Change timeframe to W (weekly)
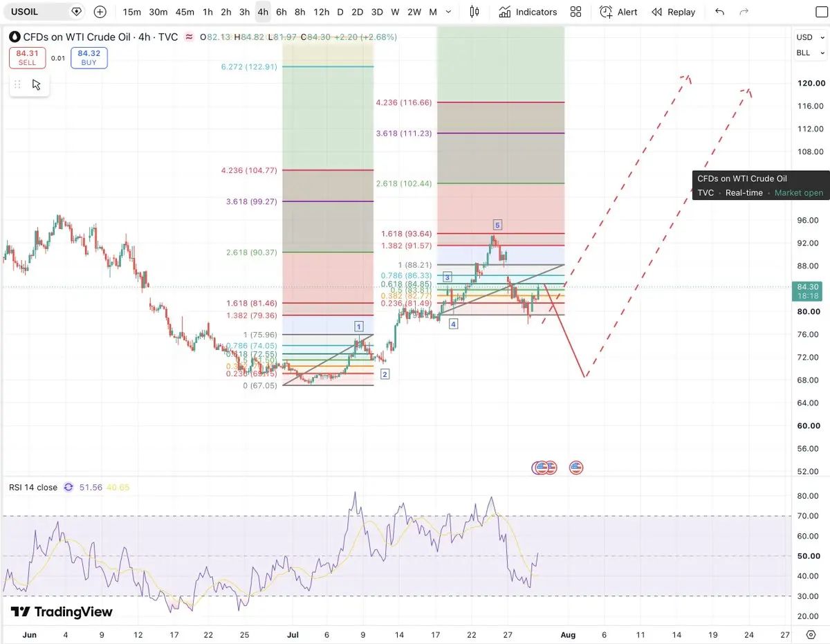The image size is (830, 644). tap(395, 12)
